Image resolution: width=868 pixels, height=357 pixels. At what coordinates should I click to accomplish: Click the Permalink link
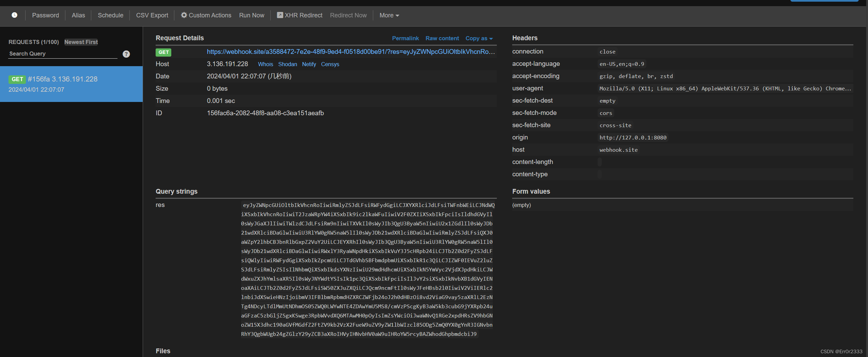coord(405,38)
